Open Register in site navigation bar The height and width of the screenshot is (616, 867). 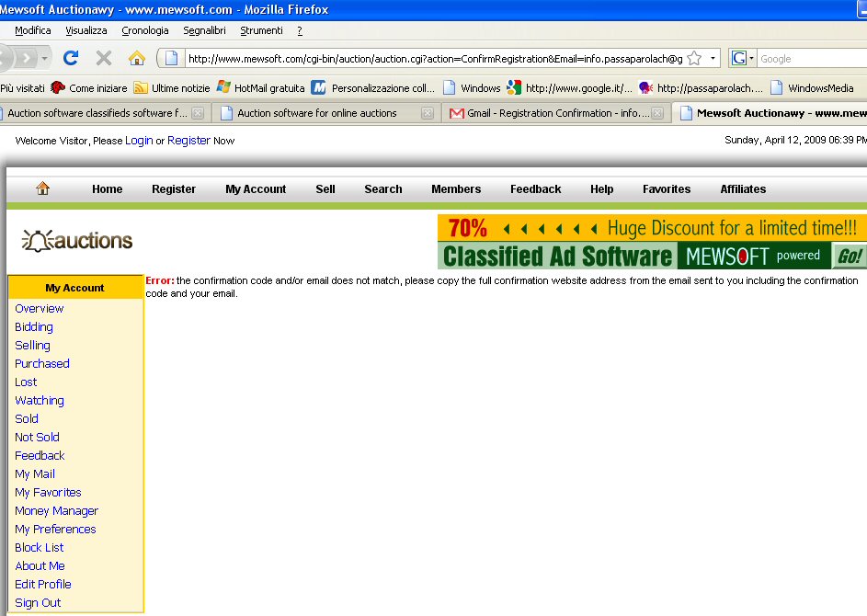tap(174, 189)
